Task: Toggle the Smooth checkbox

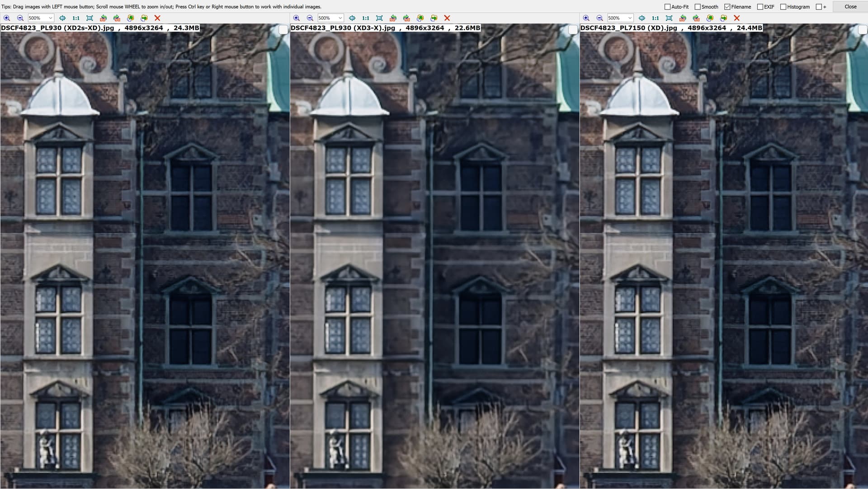Action: click(x=698, y=7)
